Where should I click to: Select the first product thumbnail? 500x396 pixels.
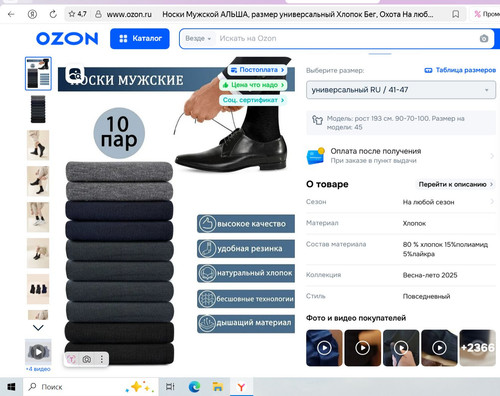click(38, 73)
